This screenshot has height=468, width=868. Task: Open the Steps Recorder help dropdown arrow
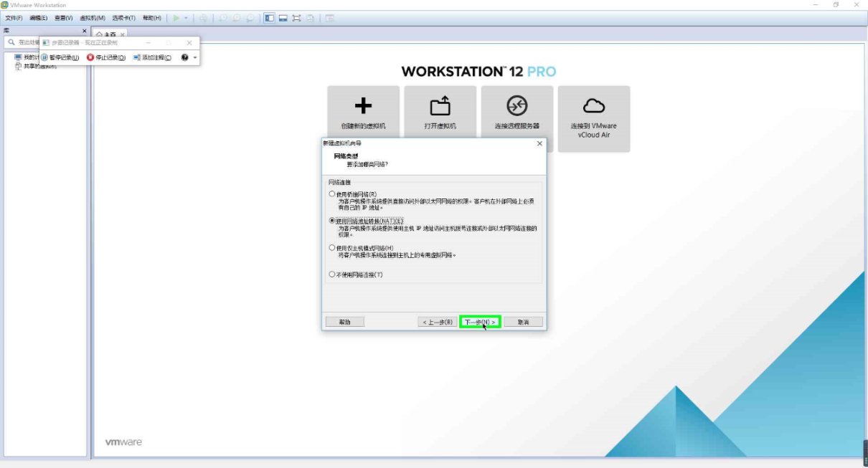(x=194, y=57)
